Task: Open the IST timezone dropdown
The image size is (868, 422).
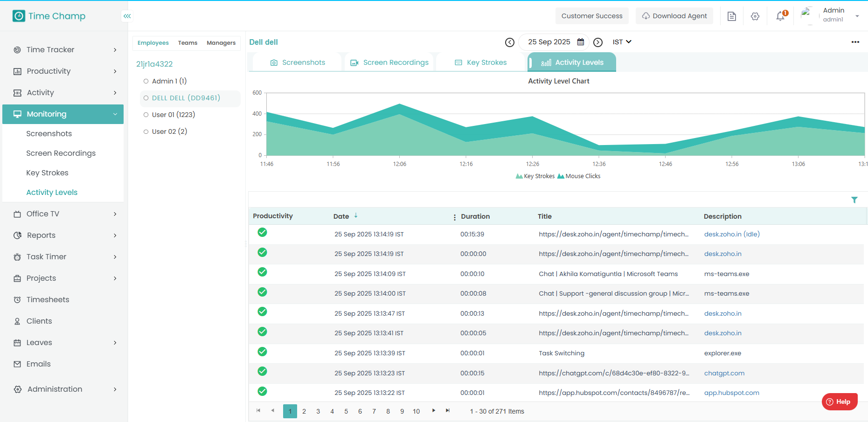Action: [622, 42]
